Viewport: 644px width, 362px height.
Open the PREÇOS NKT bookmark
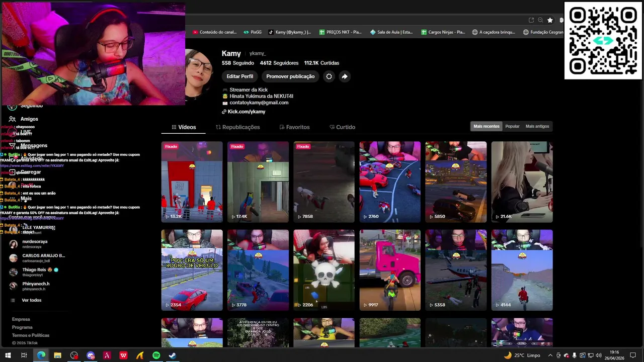point(341,32)
